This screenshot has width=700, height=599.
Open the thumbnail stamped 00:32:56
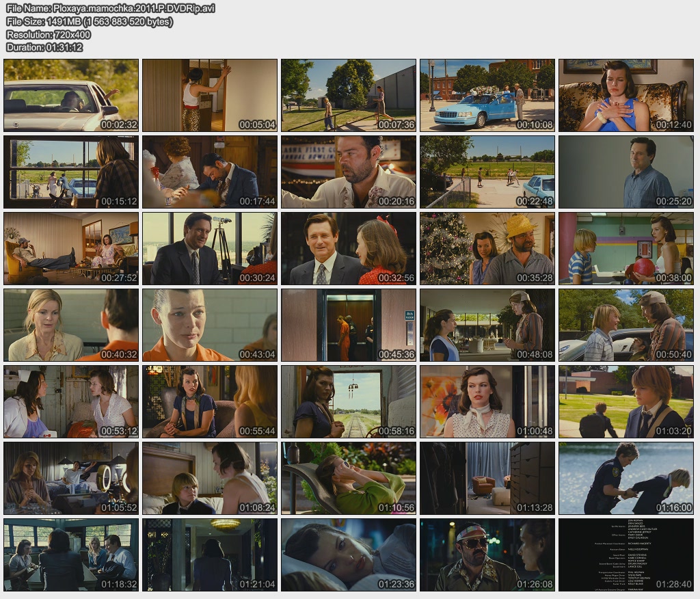click(349, 248)
